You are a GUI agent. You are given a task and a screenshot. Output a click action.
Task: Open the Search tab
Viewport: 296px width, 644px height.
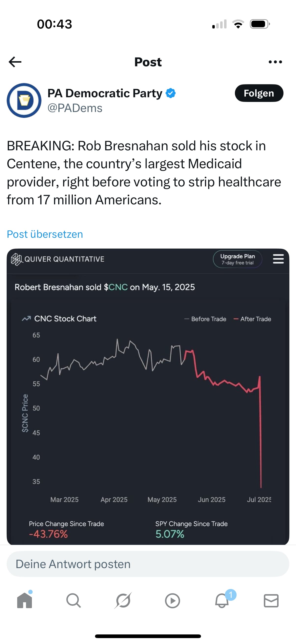(x=73, y=600)
